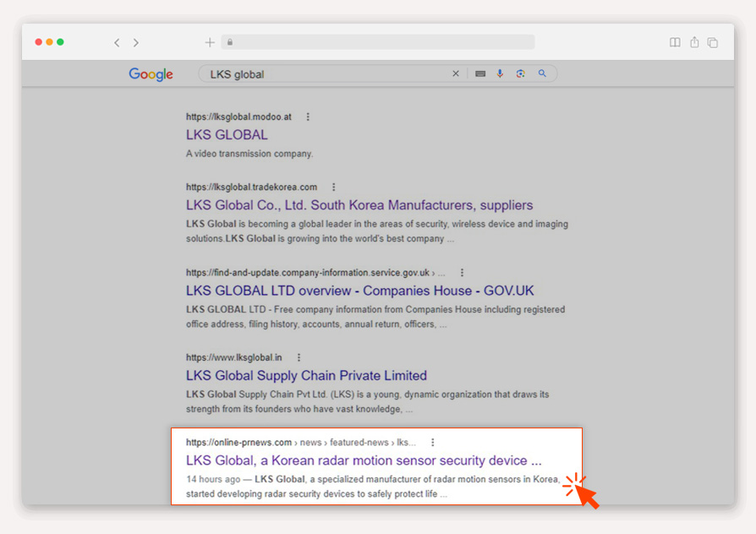Open LKS Global Supply Chain Private Limited link
Image resolution: width=756 pixels, height=534 pixels.
point(306,375)
